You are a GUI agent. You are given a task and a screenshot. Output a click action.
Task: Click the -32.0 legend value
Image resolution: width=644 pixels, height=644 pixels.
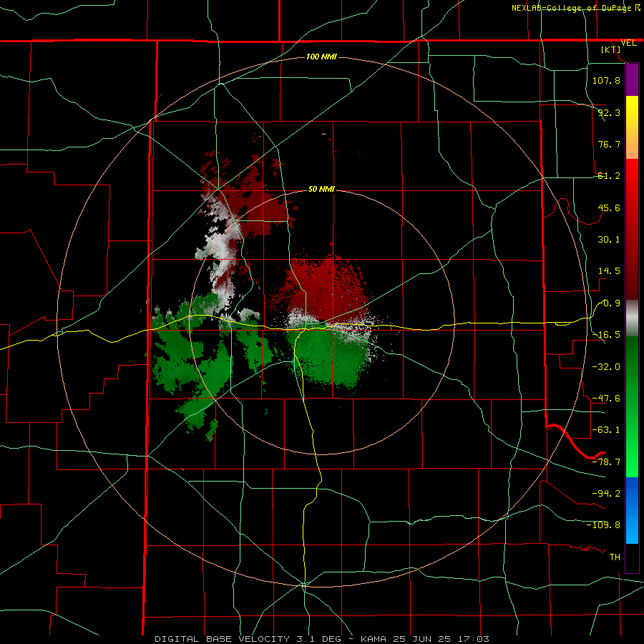(x=606, y=367)
